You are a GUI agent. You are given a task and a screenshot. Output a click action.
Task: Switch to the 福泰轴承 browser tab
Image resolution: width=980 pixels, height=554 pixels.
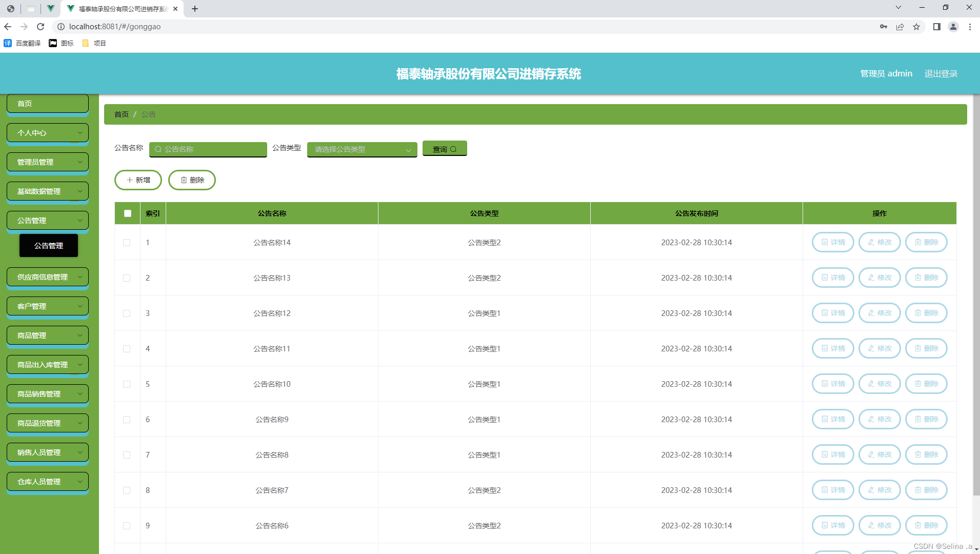click(122, 9)
